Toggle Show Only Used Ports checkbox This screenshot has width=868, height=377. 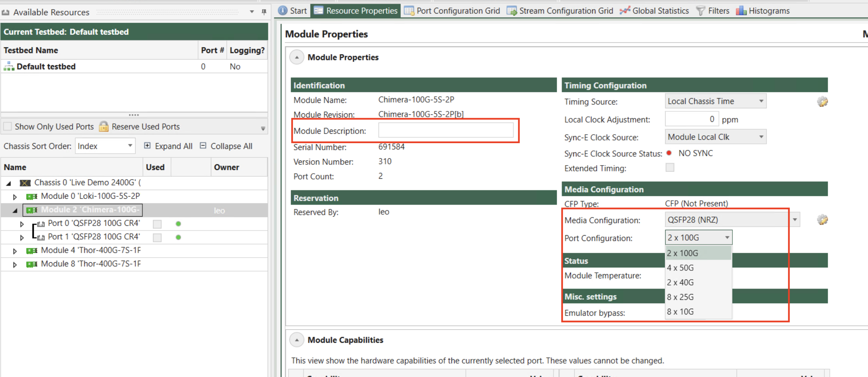(7, 127)
